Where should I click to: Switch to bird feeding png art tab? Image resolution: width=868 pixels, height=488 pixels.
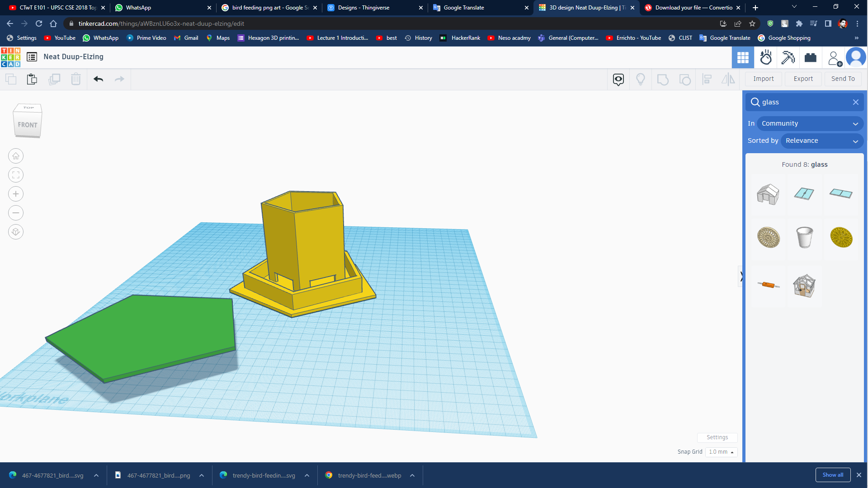[269, 8]
